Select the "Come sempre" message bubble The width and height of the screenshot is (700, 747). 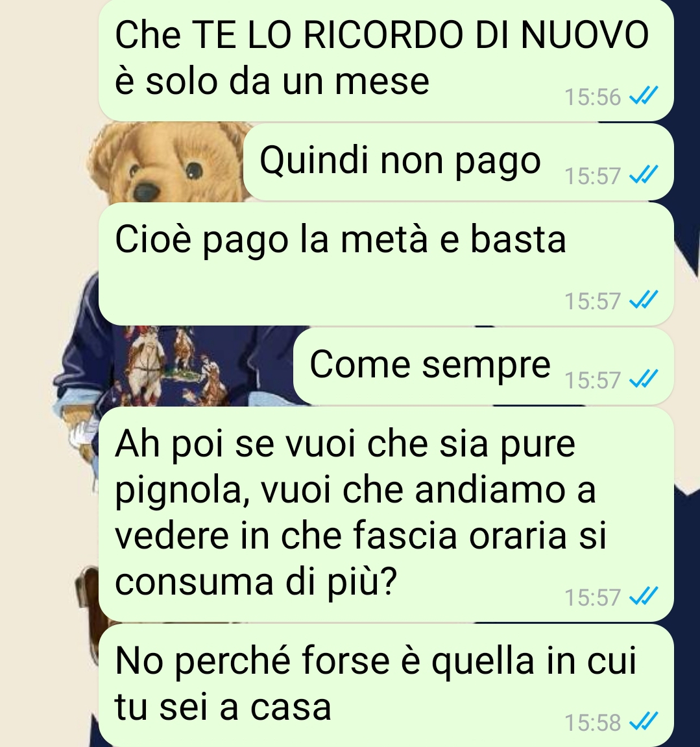tap(483, 366)
